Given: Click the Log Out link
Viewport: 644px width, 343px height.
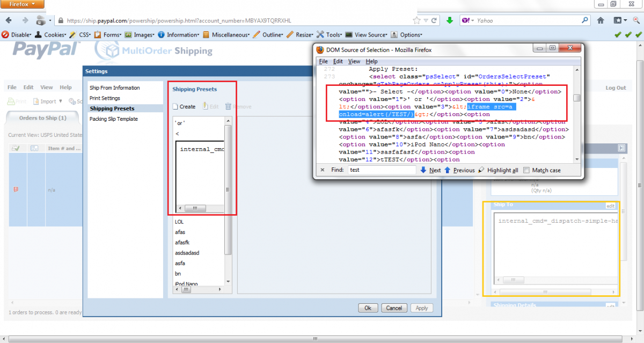Looking at the screenshot, I should pyautogui.click(x=616, y=88).
